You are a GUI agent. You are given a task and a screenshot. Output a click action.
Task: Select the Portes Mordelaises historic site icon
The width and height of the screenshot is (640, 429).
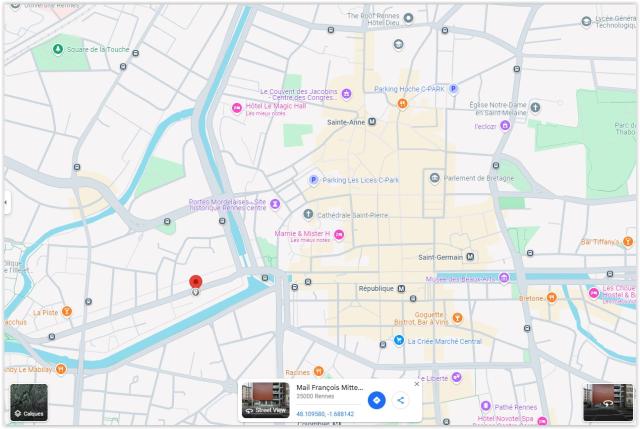click(x=276, y=203)
